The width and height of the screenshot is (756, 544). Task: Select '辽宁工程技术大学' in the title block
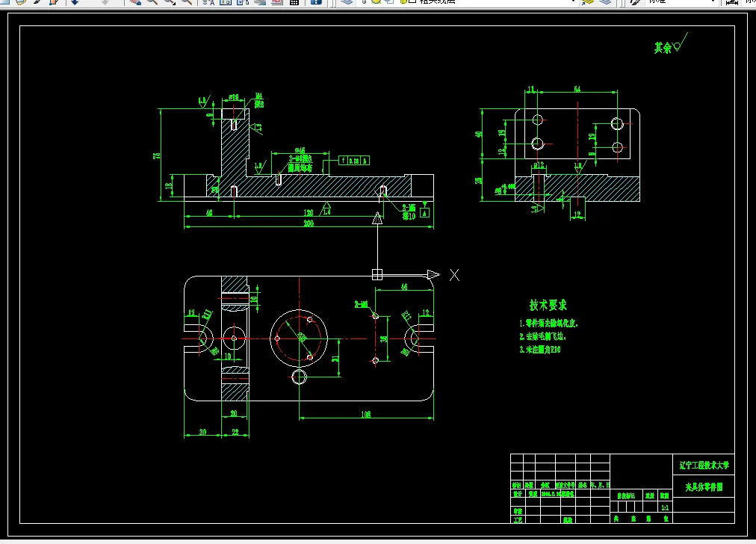click(704, 466)
